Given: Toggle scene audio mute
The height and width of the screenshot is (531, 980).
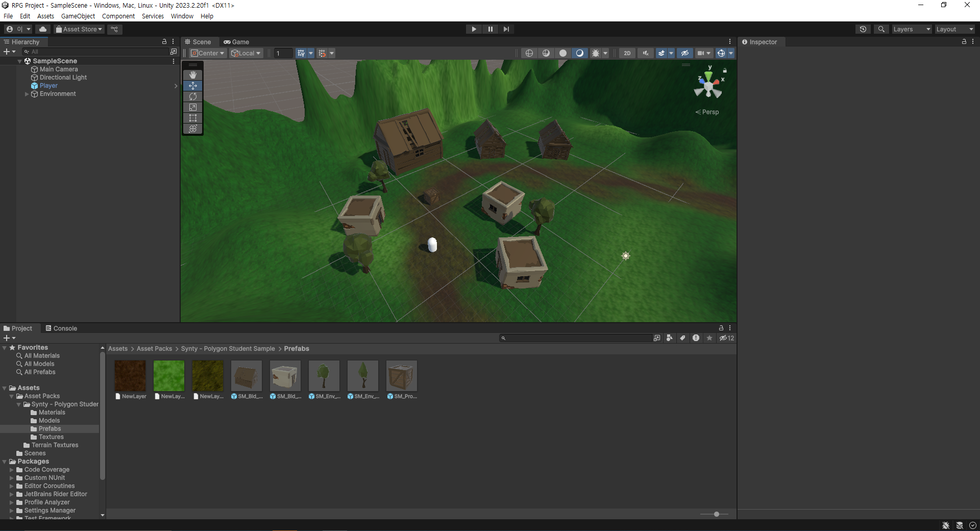Looking at the screenshot, I should 645,53.
